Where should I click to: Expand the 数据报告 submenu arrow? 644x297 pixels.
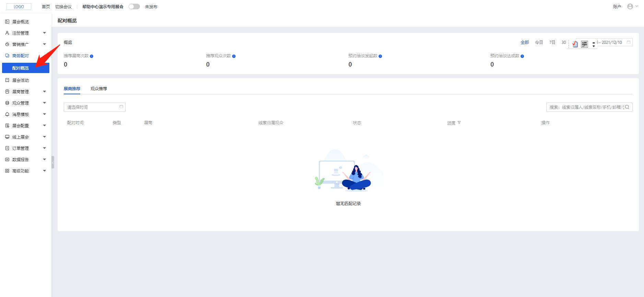[44, 159]
